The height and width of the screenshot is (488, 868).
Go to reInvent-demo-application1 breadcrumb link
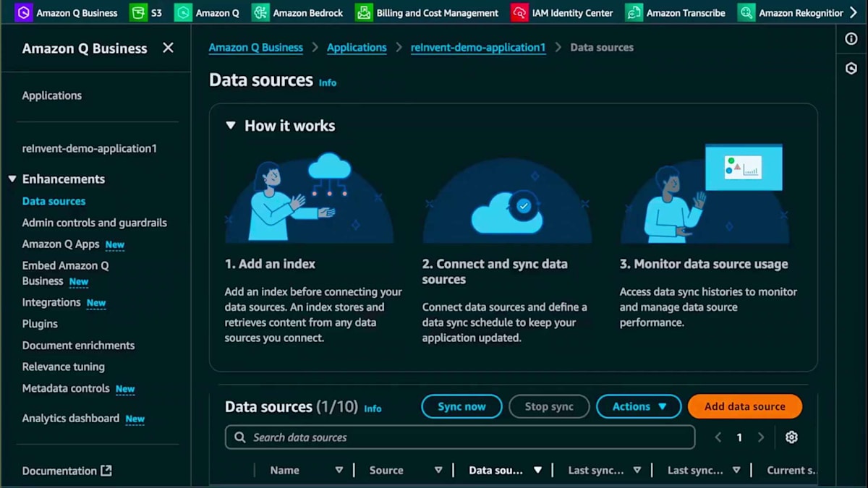(x=478, y=47)
